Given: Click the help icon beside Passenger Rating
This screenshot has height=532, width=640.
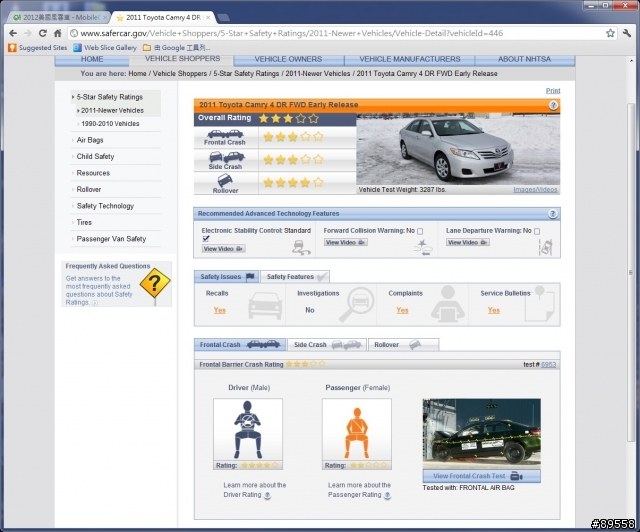Looking at the screenshot, I should pyautogui.click(x=387, y=495).
